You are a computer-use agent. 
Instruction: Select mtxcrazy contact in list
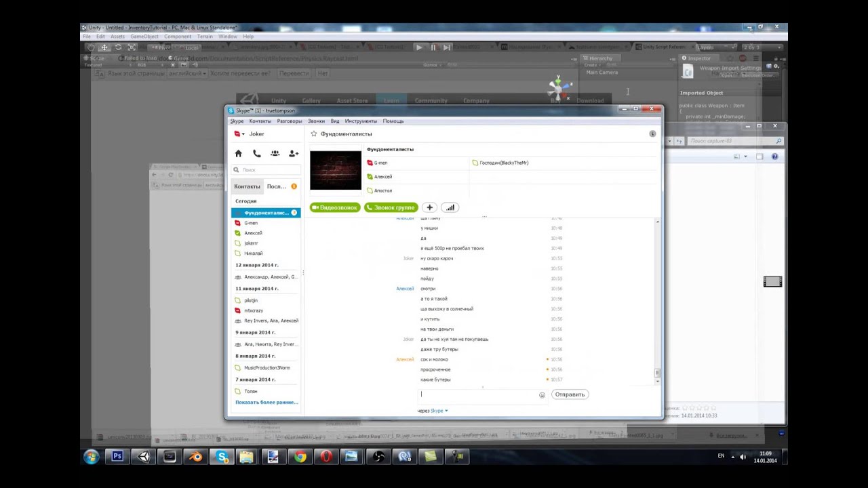266,310
